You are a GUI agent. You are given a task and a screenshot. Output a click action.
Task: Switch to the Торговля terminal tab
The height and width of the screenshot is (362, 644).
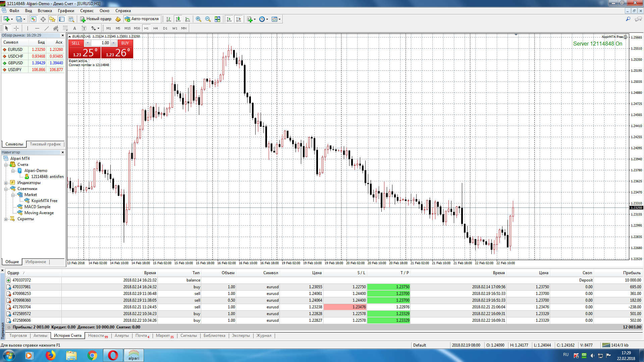coord(18,336)
